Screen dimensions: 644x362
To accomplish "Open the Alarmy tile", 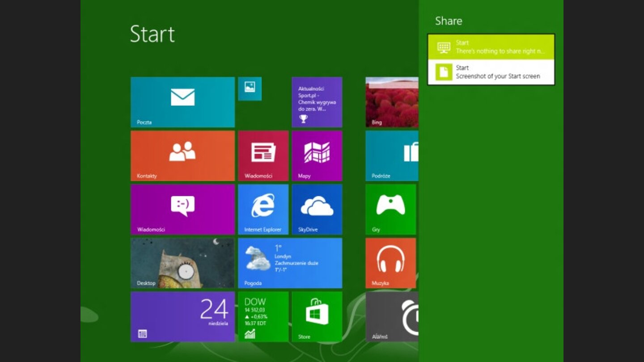I will click(390, 316).
